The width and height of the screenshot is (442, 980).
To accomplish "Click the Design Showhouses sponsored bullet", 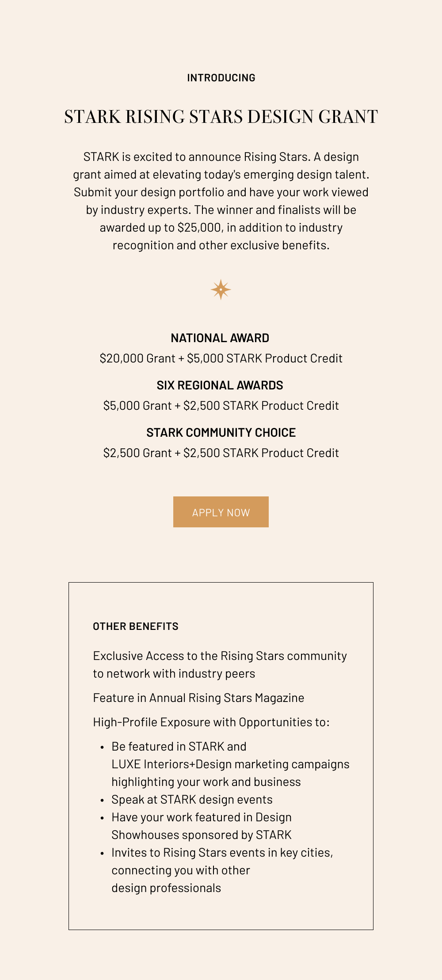I will pos(202,826).
